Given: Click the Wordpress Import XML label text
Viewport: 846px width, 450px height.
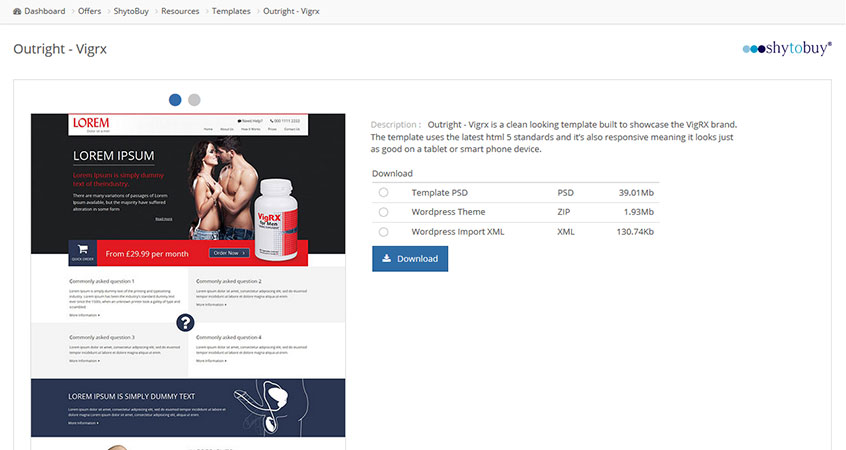Looking at the screenshot, I should coord(458,232).
